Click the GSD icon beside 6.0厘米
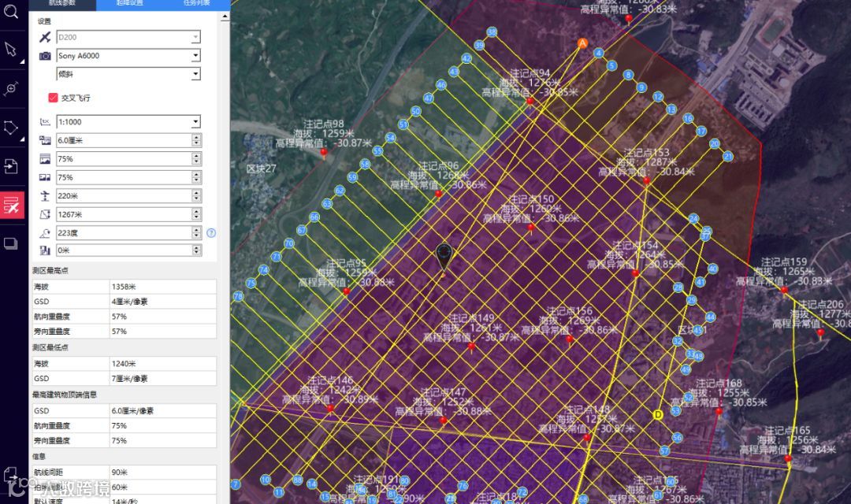 coord(45,140)
